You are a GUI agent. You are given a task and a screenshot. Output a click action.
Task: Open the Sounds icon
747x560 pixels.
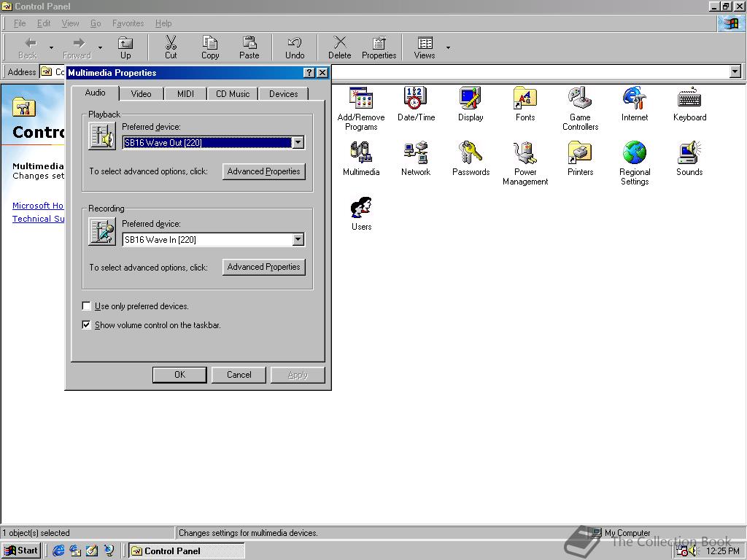689,158
